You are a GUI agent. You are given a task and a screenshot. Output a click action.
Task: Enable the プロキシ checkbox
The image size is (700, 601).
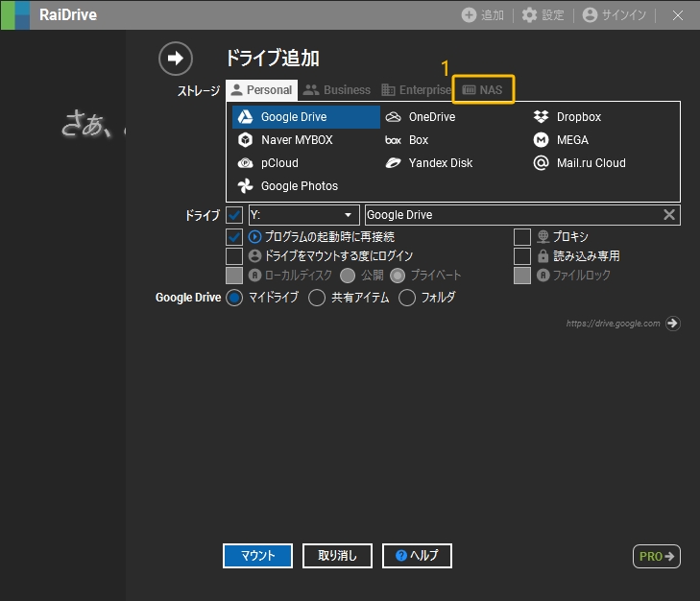(521, 236)
